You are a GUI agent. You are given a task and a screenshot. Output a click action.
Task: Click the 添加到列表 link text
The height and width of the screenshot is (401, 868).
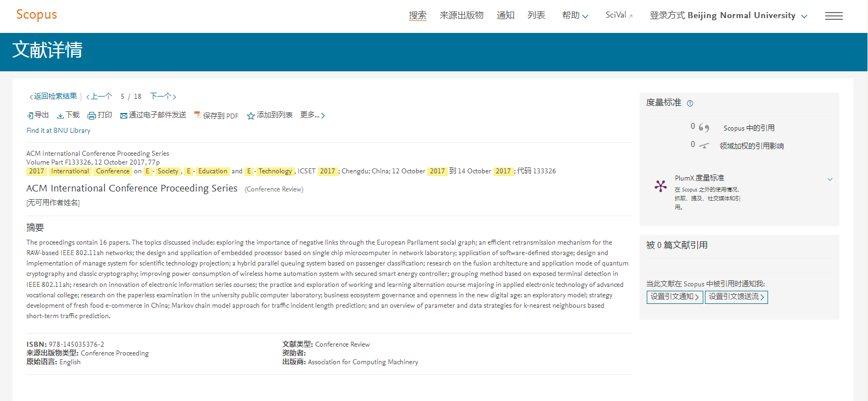[x=275, y=115]
